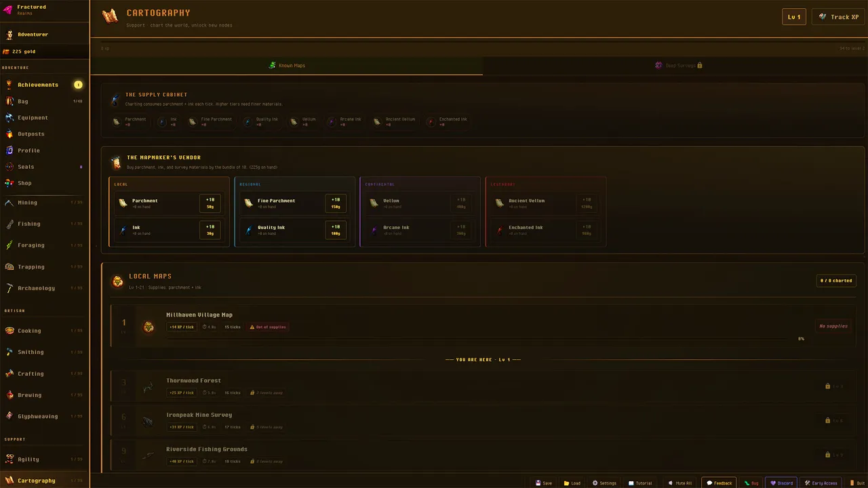Select the Foraging skill icon
This screenshot has height=488, width=868.
(x=9, y=245)
